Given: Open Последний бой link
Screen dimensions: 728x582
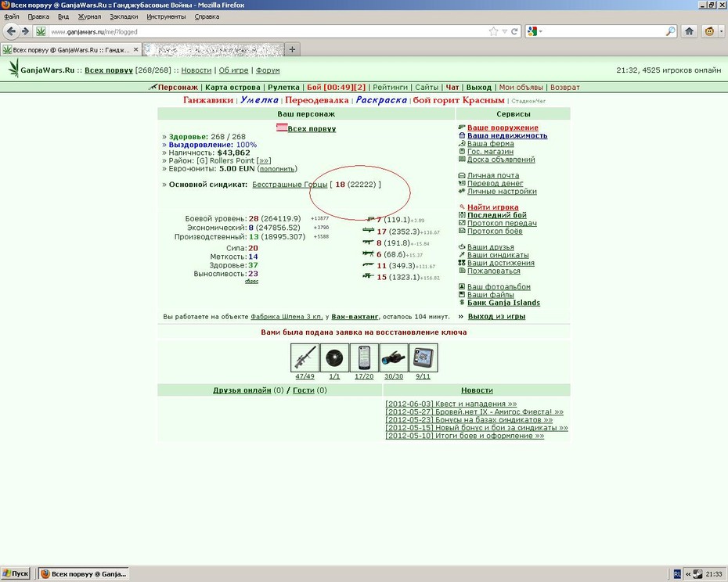Looking at the screenshot, I should tap(497, 215).
